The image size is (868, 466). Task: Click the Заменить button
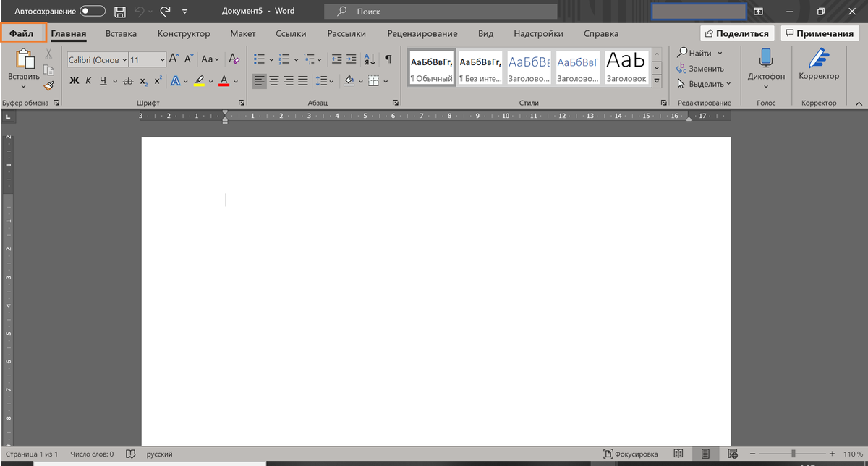700,69
